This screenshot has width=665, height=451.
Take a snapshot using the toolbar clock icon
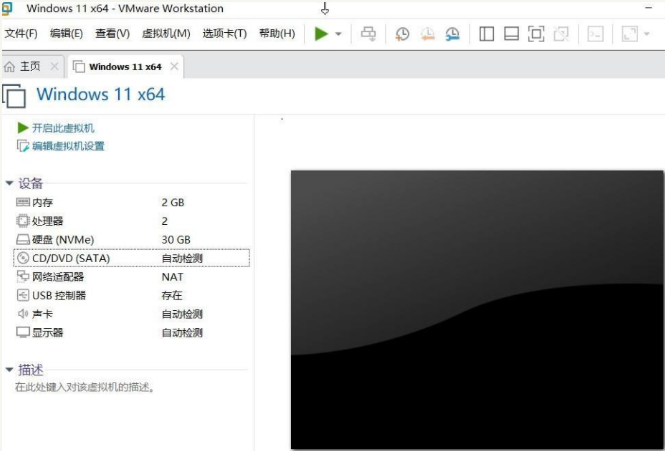(x=402, y=34)
